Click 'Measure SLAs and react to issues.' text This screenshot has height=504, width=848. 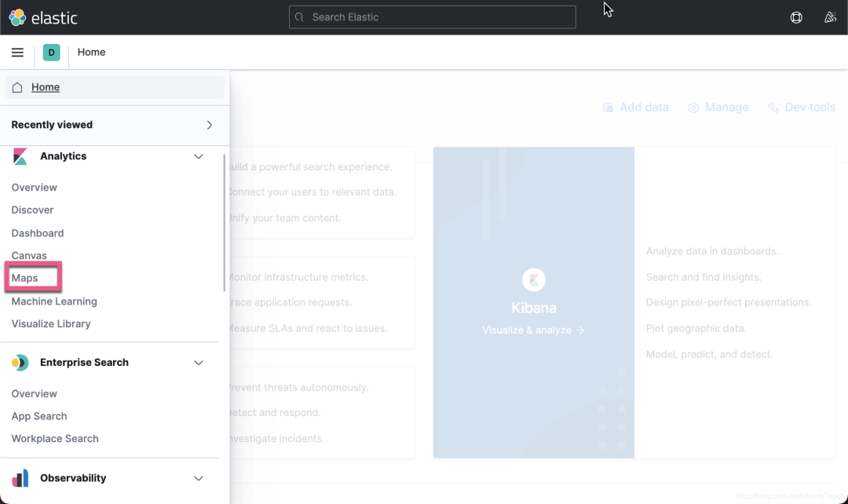point(309,328)
